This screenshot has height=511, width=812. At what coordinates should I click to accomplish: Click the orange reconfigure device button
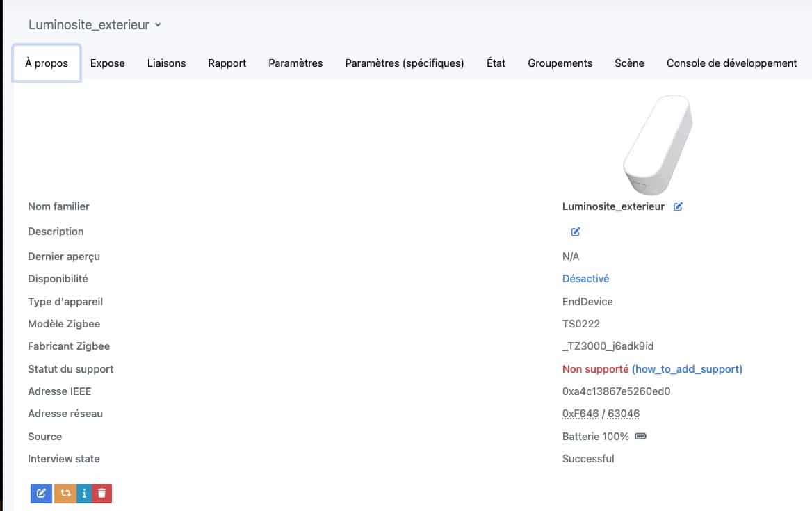pyautogui.click(x=65, y=493)
